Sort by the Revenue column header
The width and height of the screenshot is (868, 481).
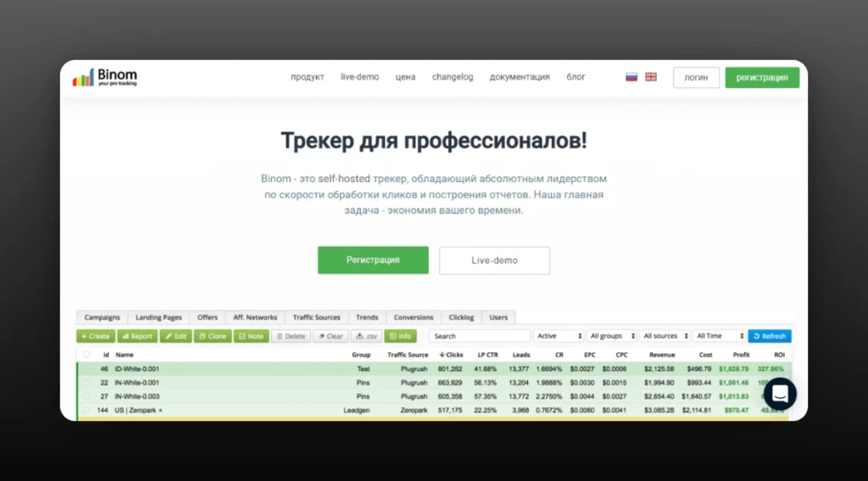662,355
